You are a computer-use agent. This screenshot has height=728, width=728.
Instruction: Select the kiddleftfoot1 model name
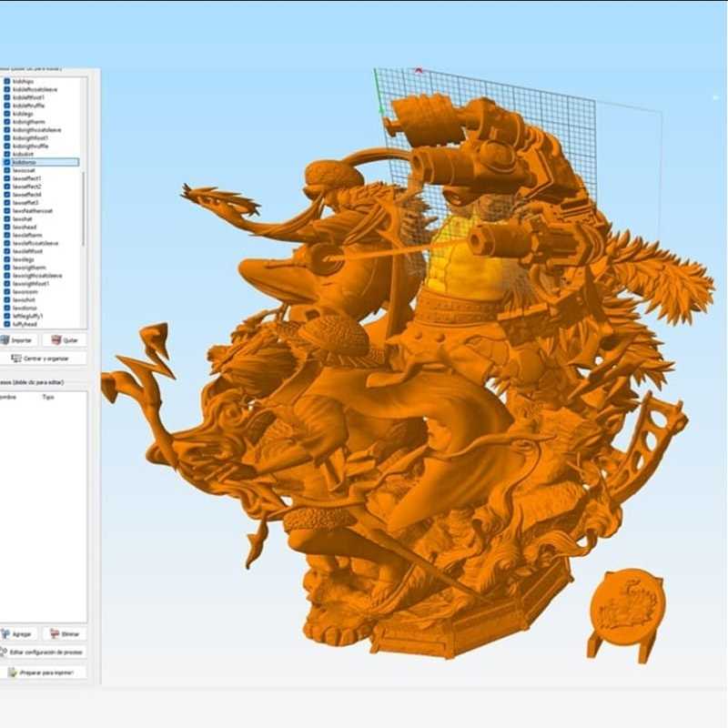pyautogui.click(x=29, y=97)
